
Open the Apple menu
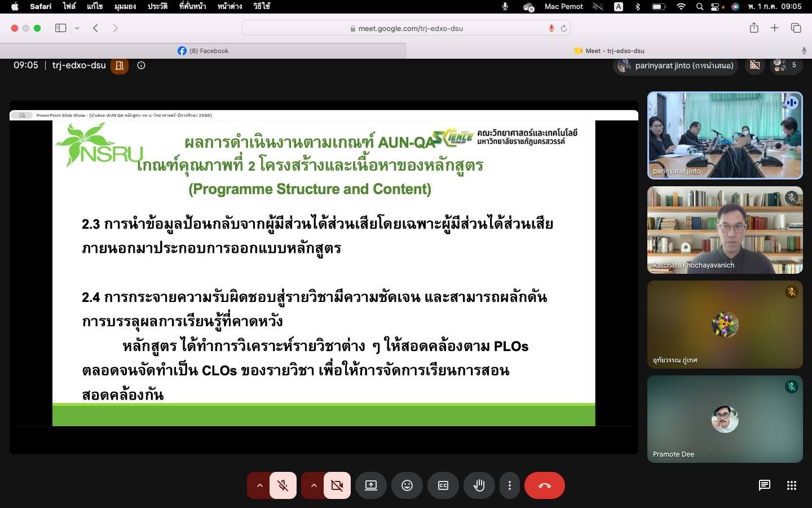pos(15,6)
